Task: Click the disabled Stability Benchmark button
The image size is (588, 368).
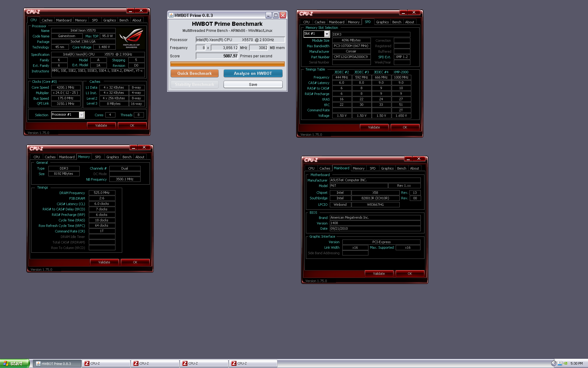Action: coord(194,84)
